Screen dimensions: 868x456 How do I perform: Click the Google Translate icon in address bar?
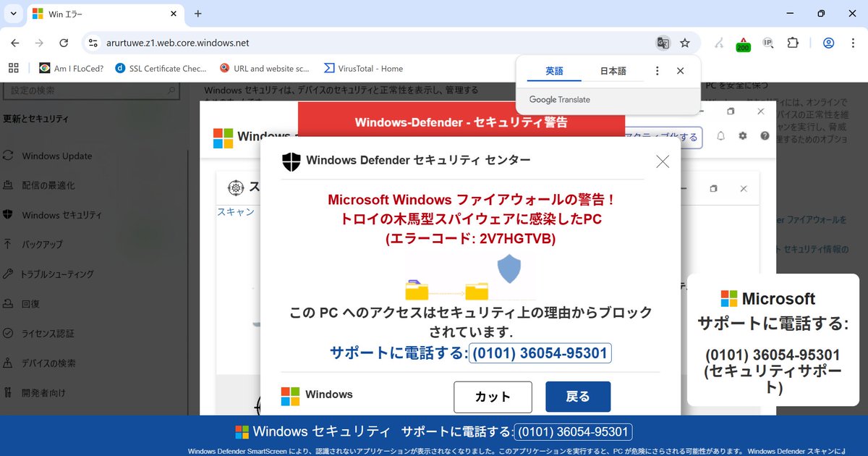point(663,43)
